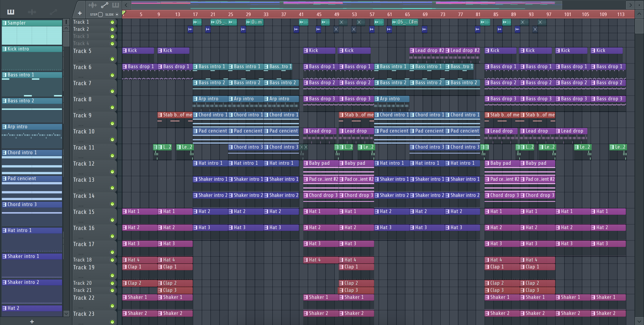Click audio waveform focus icon above tracks
The image size is (644, 325).
coord(93,5)
